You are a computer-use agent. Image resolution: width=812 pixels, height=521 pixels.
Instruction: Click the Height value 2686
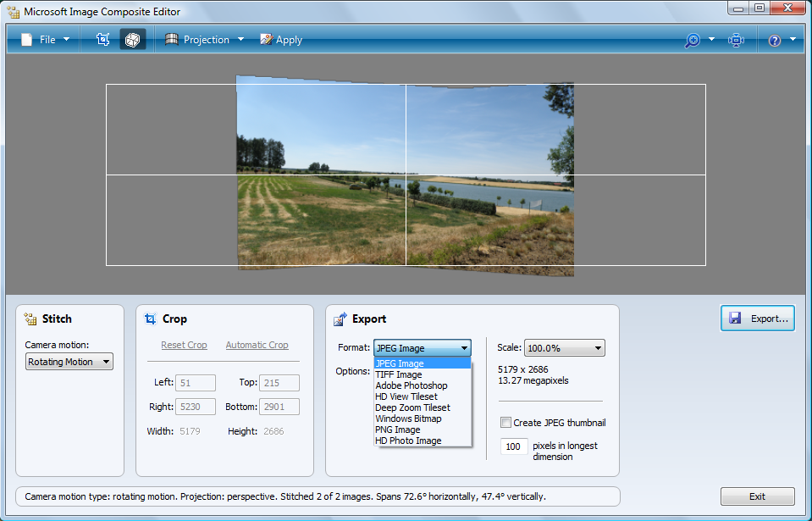[x=273, y=431]
